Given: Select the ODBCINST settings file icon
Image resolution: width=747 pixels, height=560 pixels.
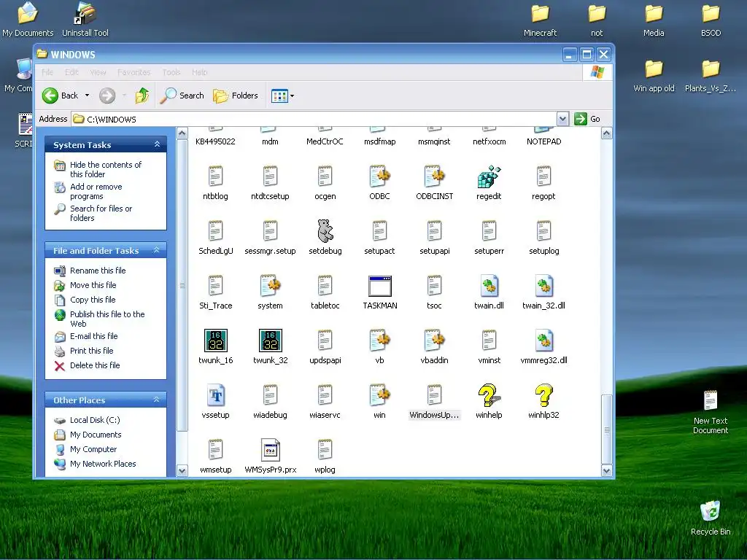Looking at the screenshot, I should click(x=435, y=176).
